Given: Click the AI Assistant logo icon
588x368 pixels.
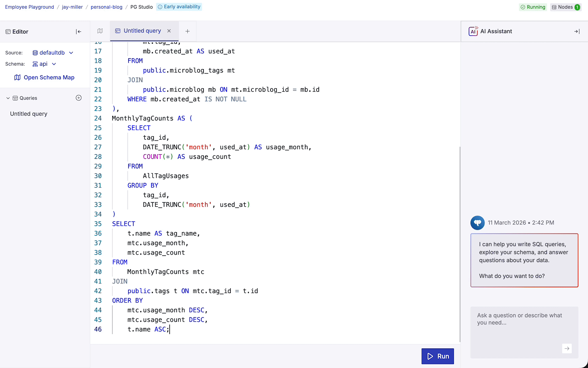Looking at the screenshot, I should (473, 31).
